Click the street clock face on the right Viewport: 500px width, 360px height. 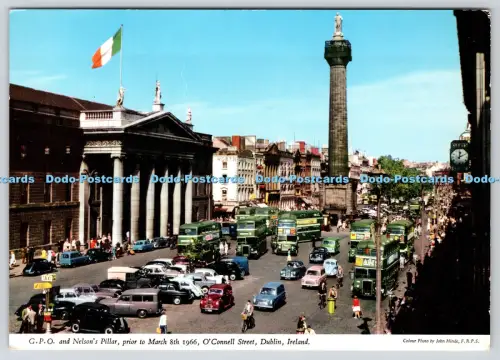(459, 156)
